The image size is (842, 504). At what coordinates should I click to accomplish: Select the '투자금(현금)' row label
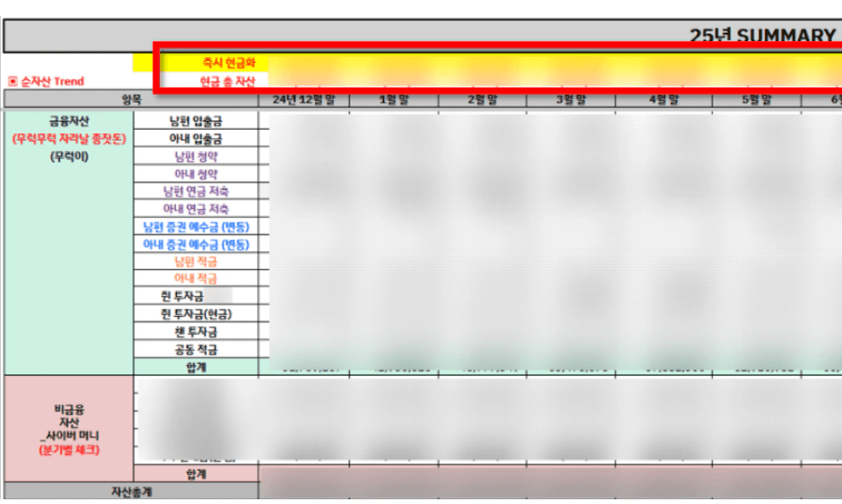[196, 313]
